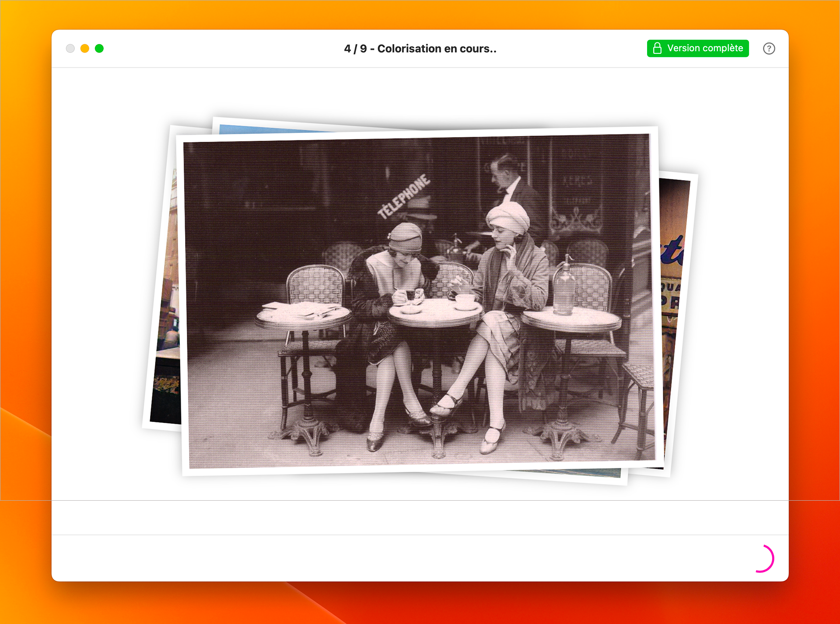Click the green fullscreen traffic light icon
Screen dimensions: 840x624
click(x=99, y=49)
